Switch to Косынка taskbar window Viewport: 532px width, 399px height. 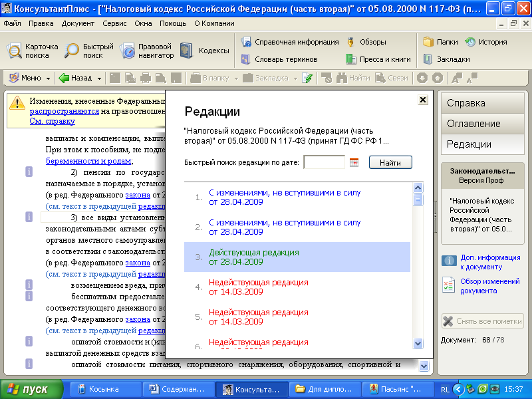coord(106,389)
